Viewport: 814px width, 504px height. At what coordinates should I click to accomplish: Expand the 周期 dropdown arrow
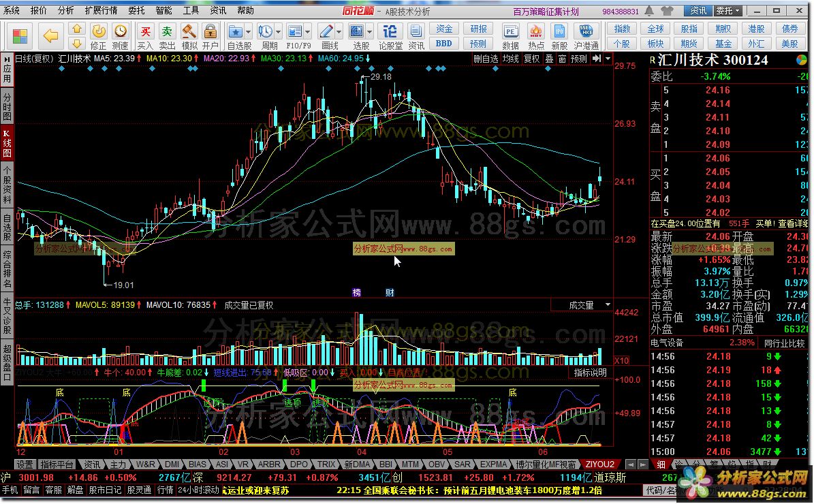[278, 31]
